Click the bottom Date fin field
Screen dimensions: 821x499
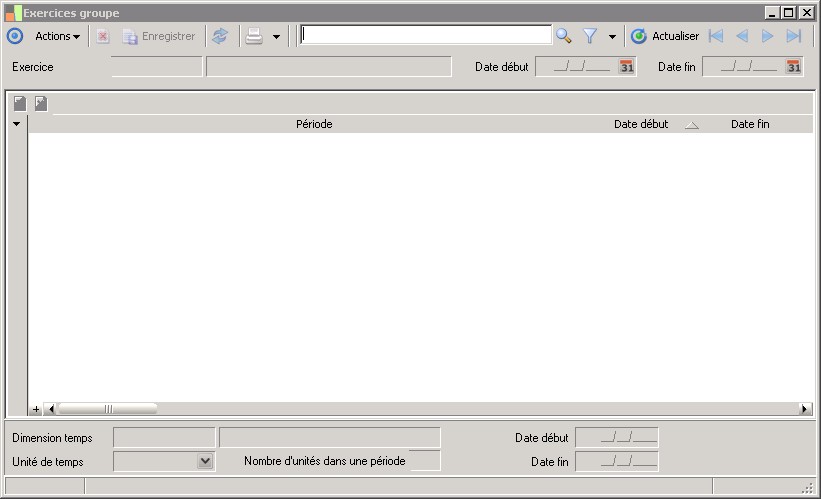tap(617, 461)
